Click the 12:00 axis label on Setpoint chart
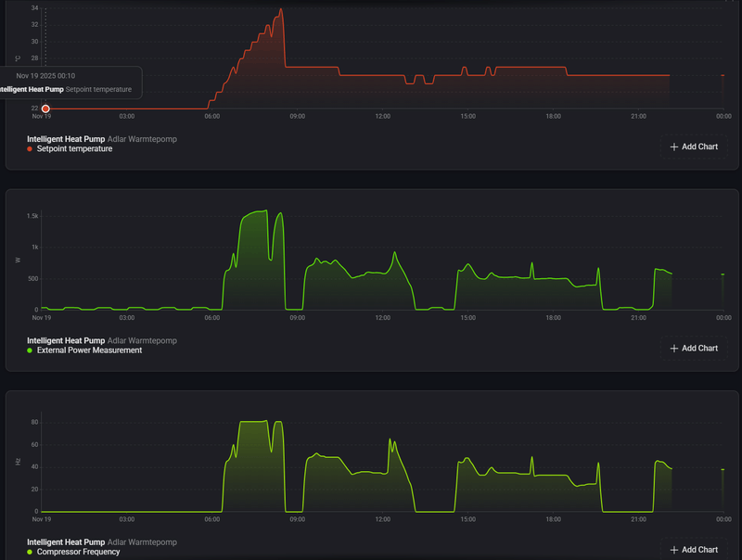The height and width of the screenshot is (560, 742). tap(383, 116)
